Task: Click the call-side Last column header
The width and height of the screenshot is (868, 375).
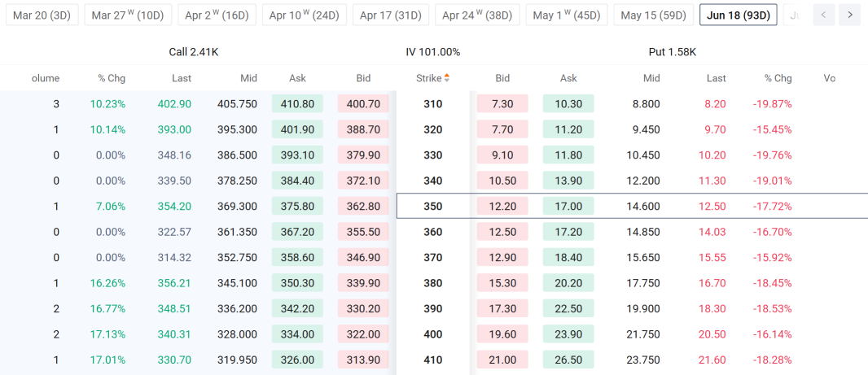Action: 182,79
